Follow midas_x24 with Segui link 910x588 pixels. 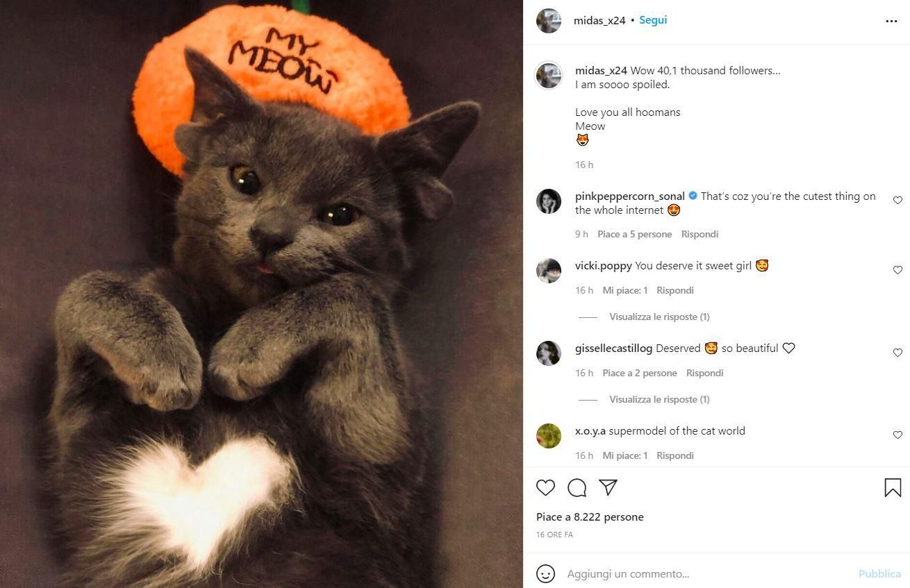(653, 20)
